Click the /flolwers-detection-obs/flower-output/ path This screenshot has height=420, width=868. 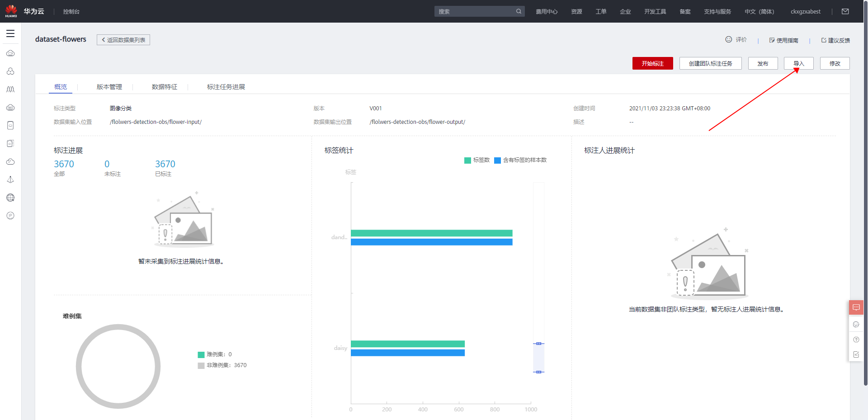417,122
